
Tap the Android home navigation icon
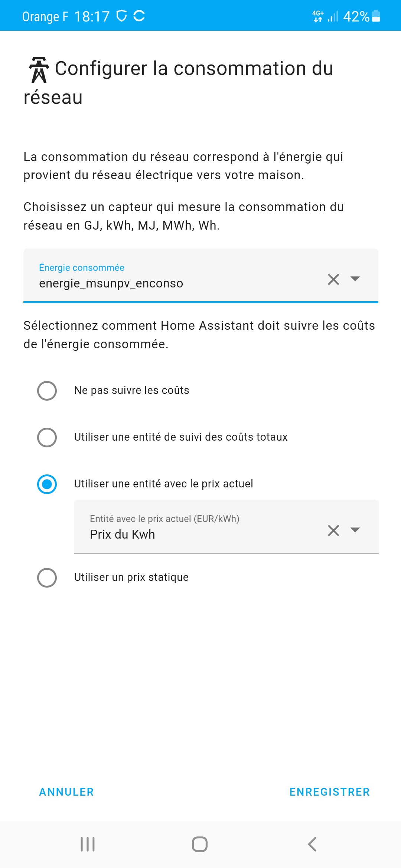pyautogui.click(x=200, y=844)
